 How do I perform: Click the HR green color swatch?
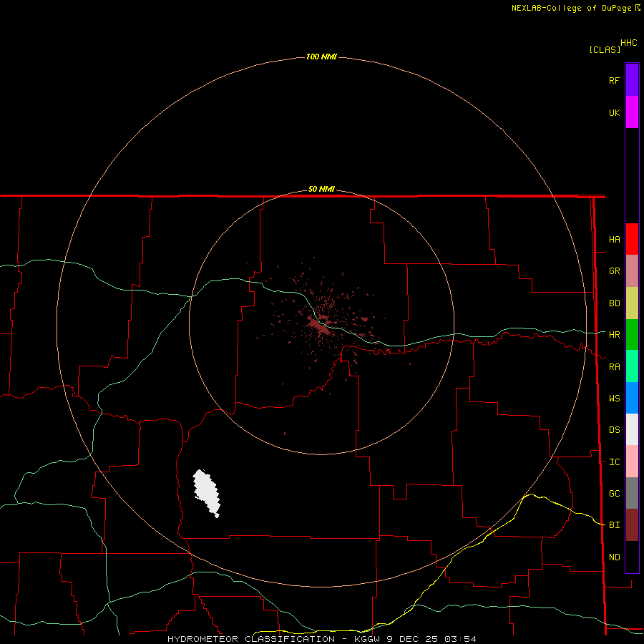(632, 335)
